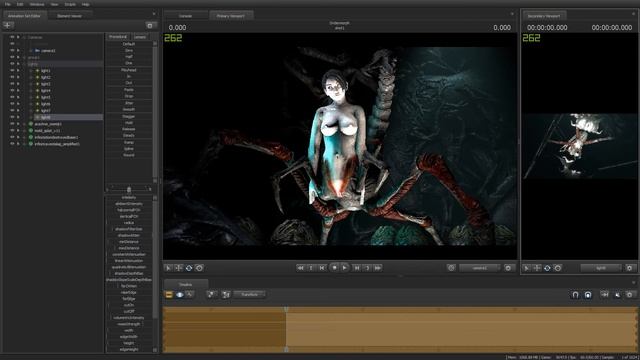
Task: Switch to the motion editor timeline mode
Action: [x=180, y=295]
